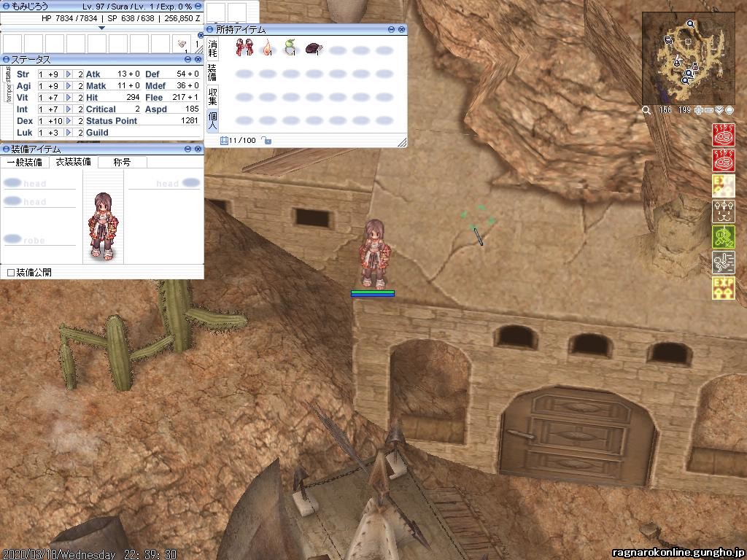Open the 収集 collection inventory tab
Image resolution: width=747 pixels, height=560 pixels.
(212, 96)
